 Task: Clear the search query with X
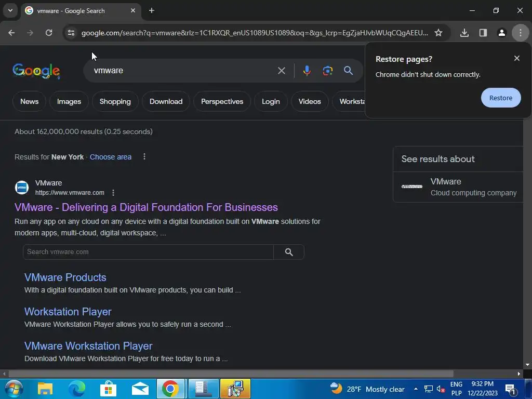click(x=281, y=71)
